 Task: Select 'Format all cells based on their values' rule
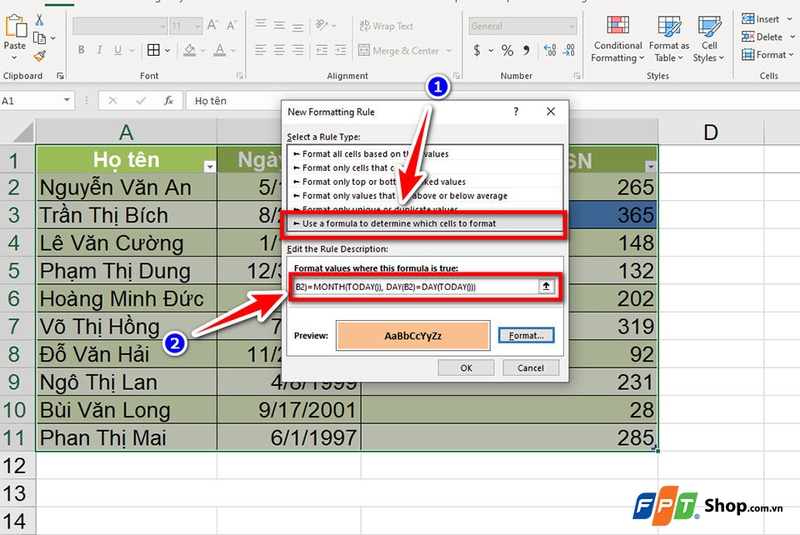pyautogui.click(x=424, y=154)
